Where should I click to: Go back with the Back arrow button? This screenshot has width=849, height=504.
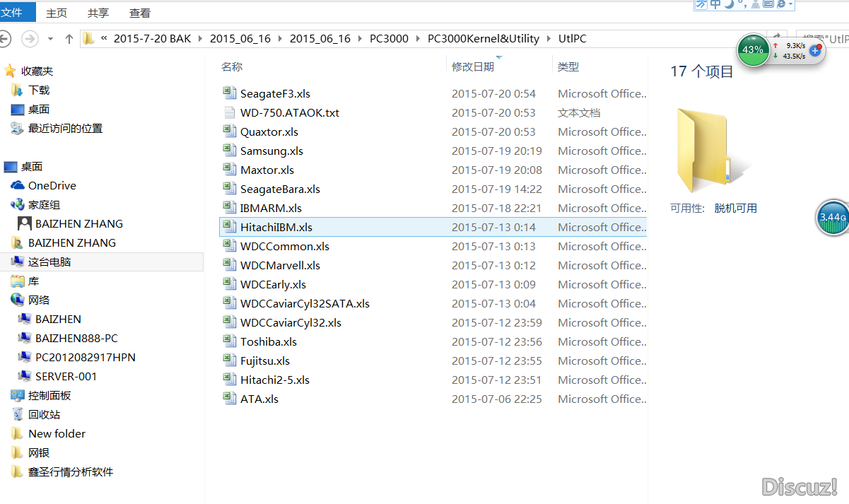point(5,38)
